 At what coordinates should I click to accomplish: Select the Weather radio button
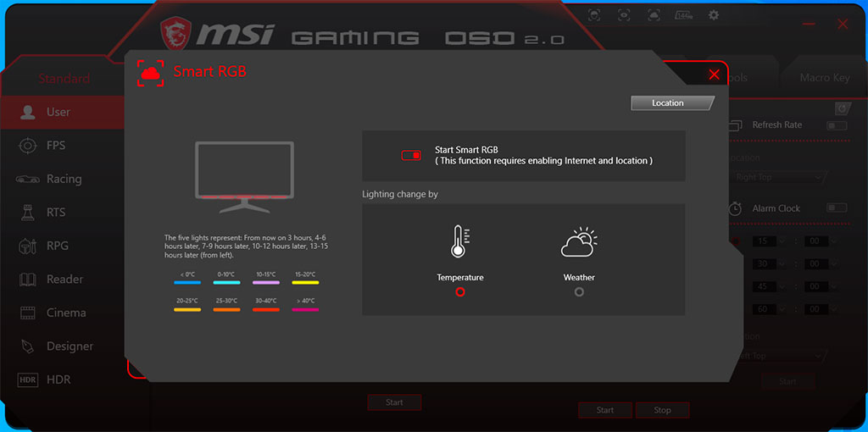[579, 291]
